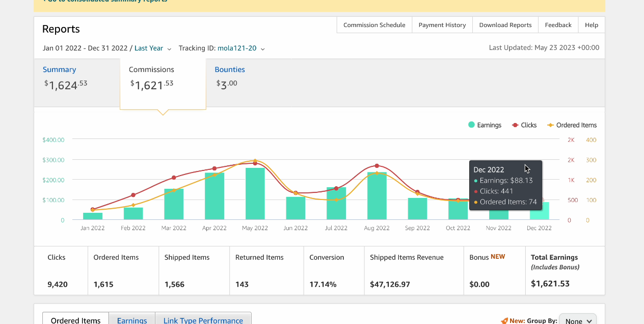Click the Total Earnings $1,621.53 value
The image size is (644, 324).
click(x=550, y=284)
